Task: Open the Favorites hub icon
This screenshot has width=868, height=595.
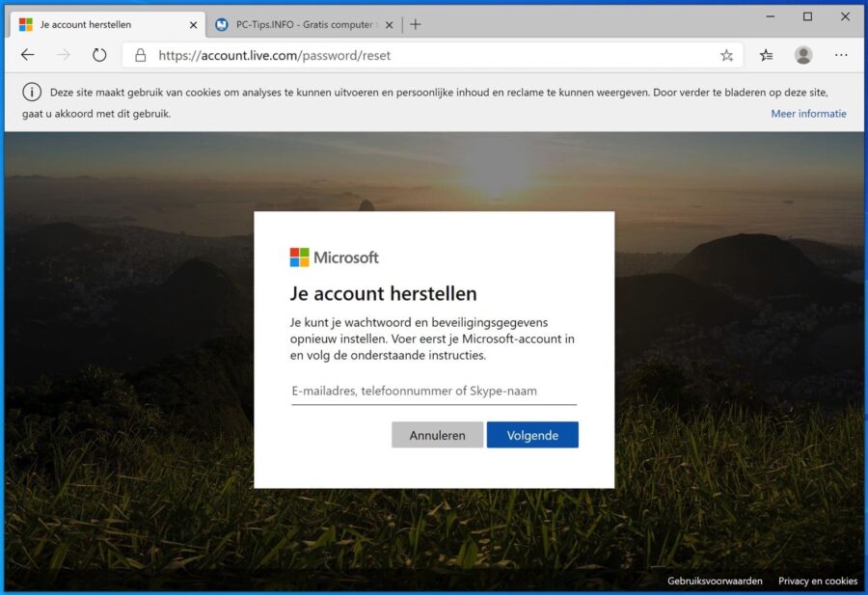Action: click(765, 55)
